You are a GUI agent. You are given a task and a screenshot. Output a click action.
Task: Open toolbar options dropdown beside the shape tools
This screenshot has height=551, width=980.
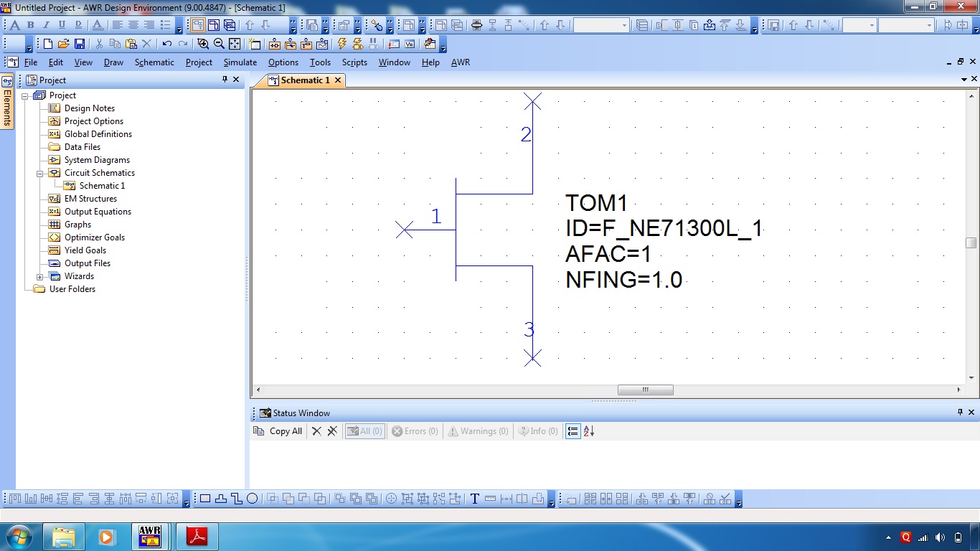point(551,499)
